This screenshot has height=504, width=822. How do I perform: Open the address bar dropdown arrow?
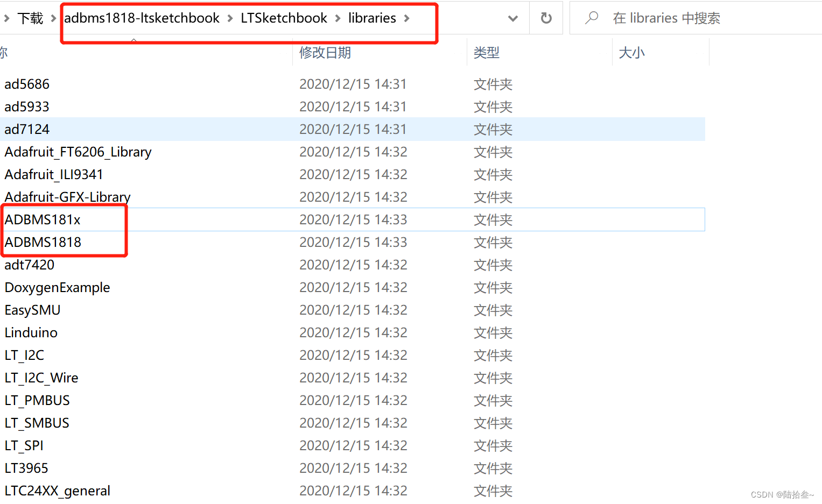pyautogui.click(x=512, y=18)
